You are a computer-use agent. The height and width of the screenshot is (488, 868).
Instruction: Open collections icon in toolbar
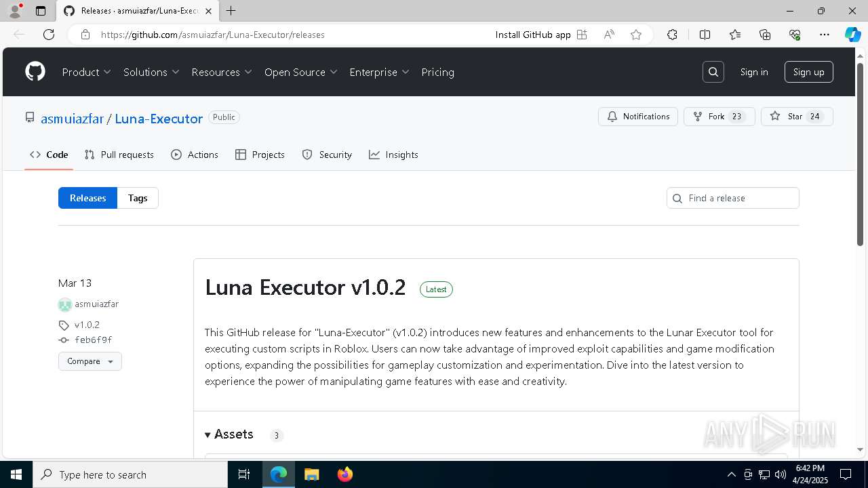click(x=765, y=35)
